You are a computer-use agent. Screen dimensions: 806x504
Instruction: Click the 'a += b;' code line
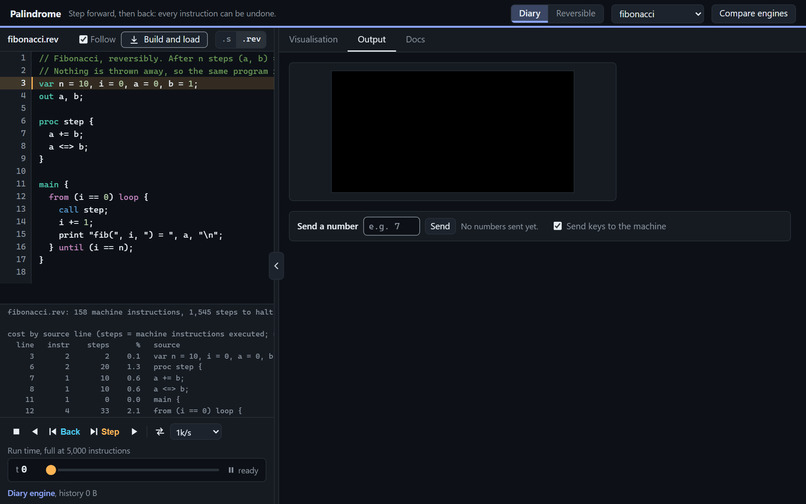66,134
